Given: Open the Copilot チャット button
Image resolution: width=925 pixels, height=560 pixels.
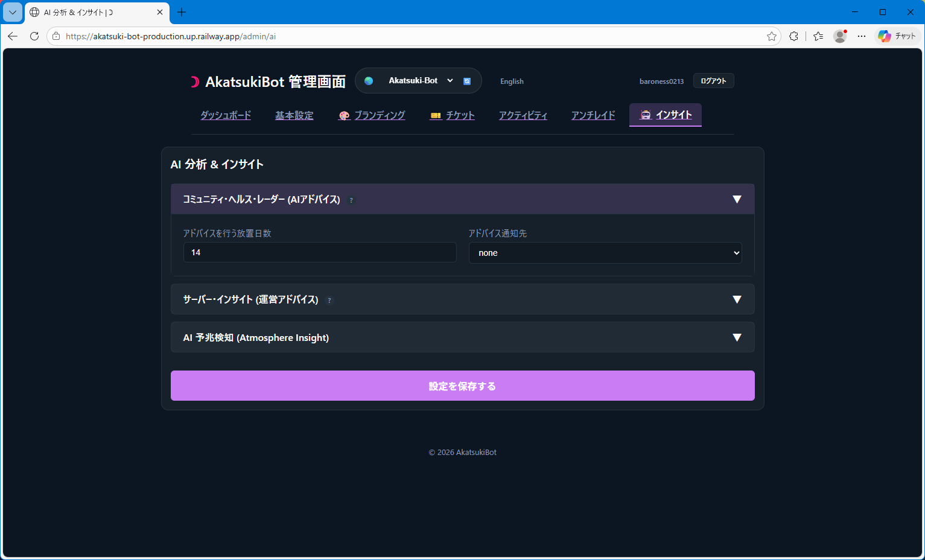Looking at the screenshot, I should [897, 36].
